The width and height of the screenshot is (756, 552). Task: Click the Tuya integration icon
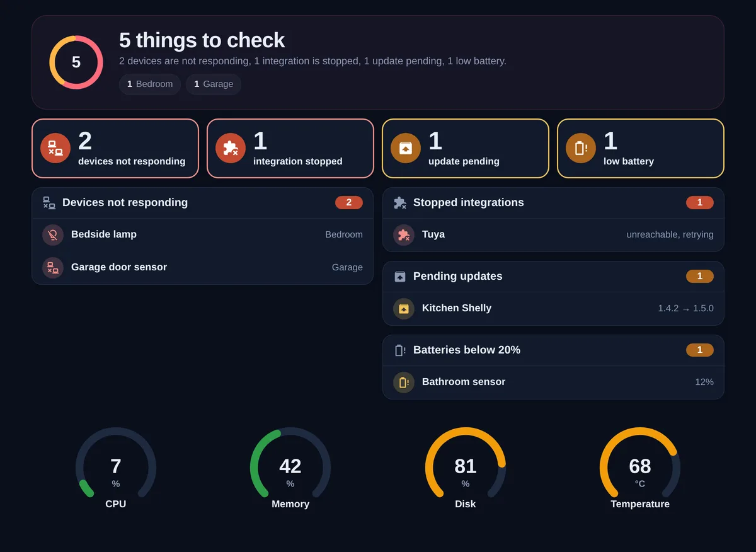[404, 235]
